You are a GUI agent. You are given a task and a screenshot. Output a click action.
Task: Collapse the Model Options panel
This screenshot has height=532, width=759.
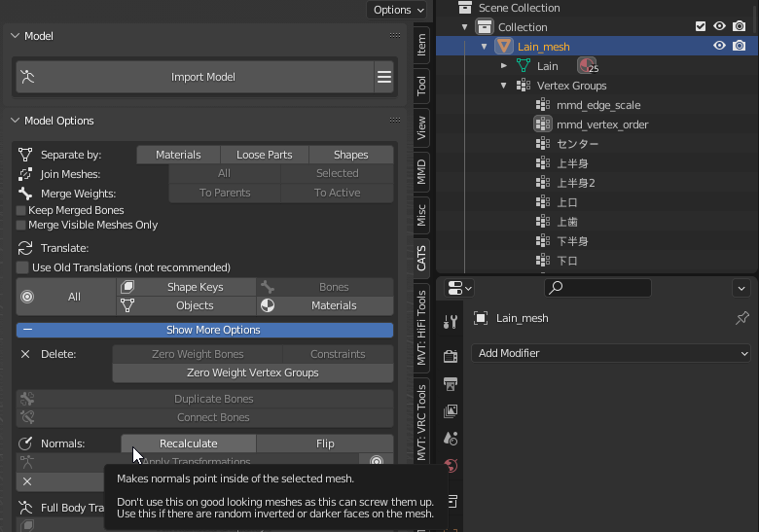(x=16, y=121)
